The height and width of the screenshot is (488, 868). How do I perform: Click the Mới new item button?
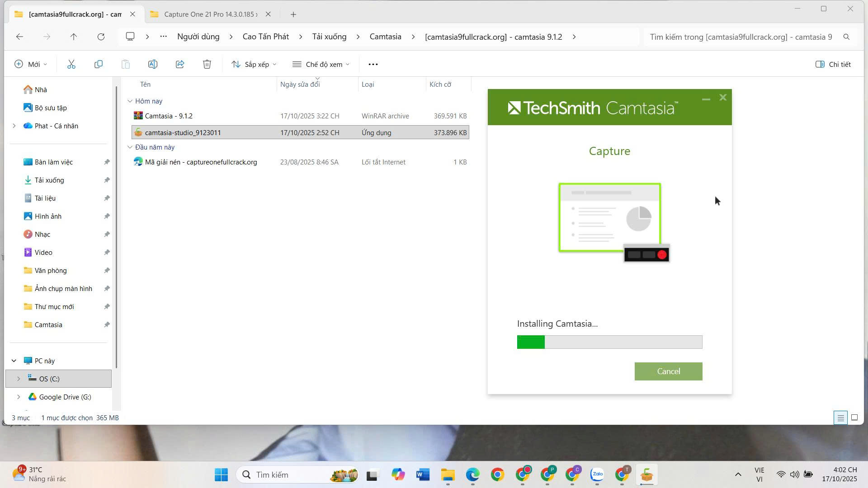tap(31, 64)
